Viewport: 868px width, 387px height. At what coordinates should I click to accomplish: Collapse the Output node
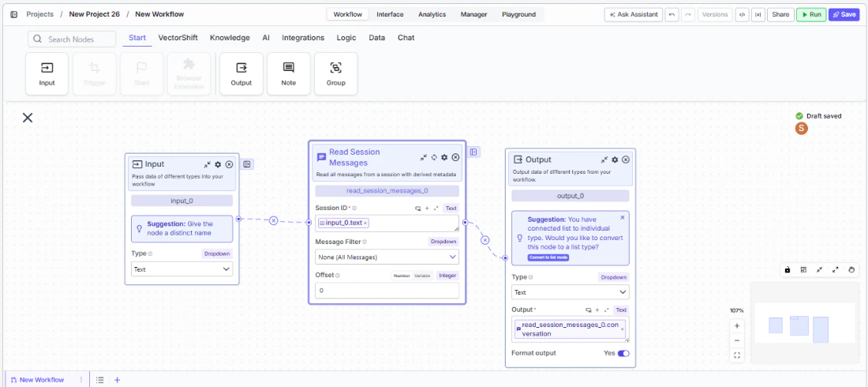pyautogui.click(x=604, y=160)
